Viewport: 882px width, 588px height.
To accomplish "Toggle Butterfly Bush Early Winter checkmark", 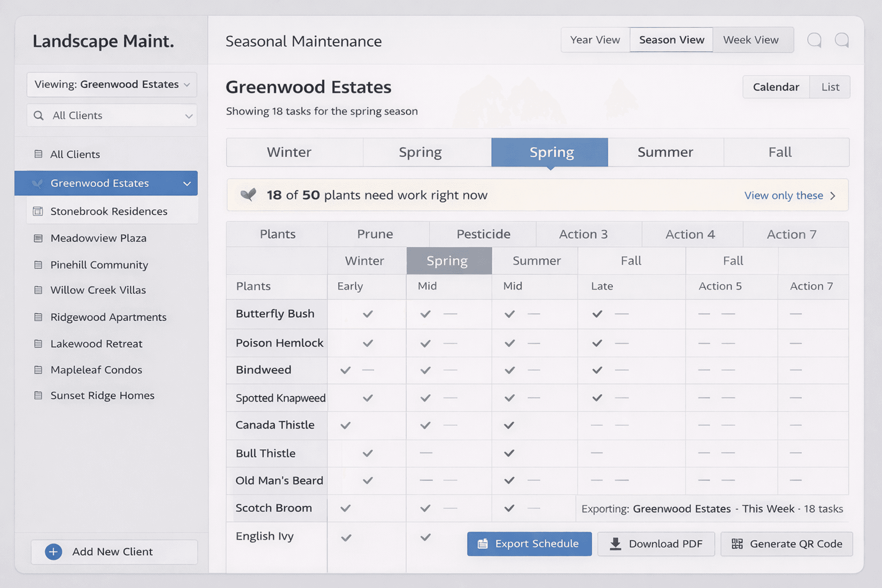I will (367, 314).
